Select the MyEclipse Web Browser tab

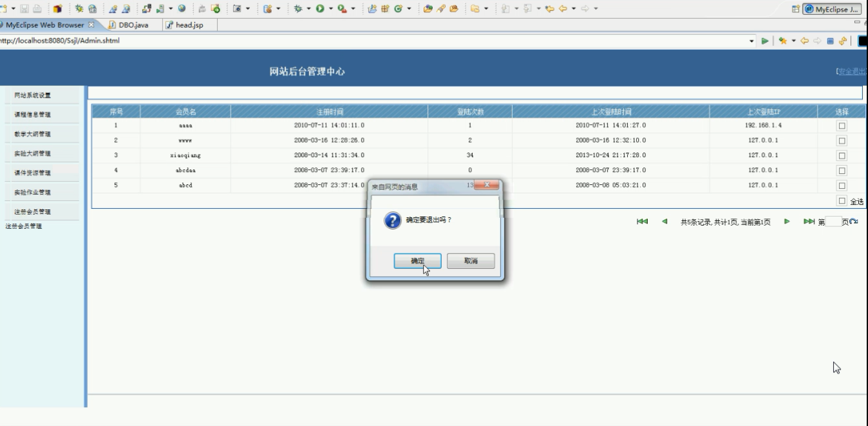48,25
